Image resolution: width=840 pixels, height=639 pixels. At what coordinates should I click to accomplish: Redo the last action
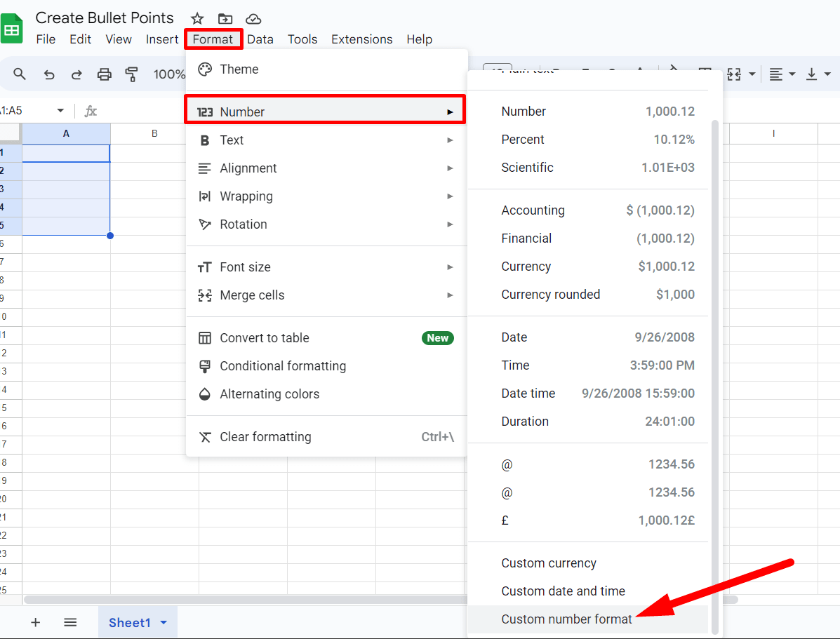point(76,74)
